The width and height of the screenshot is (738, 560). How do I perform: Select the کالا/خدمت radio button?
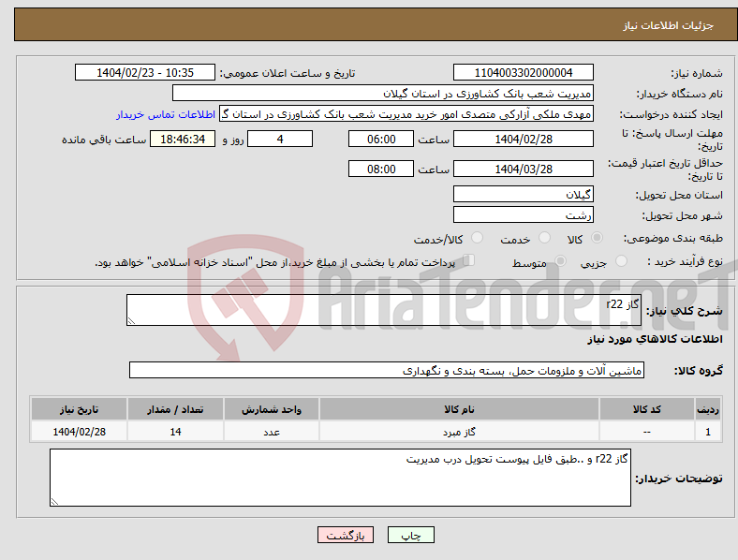click(478, 238)
